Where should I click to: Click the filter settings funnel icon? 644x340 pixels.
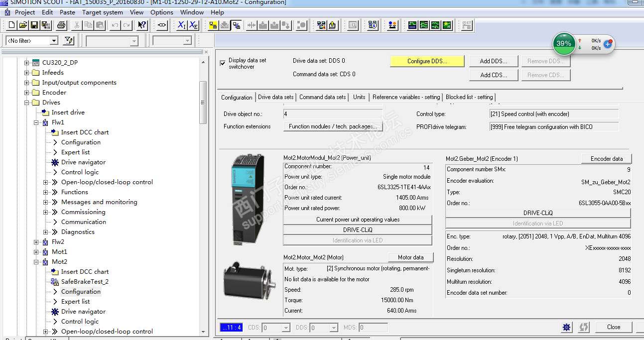point(69,41)
